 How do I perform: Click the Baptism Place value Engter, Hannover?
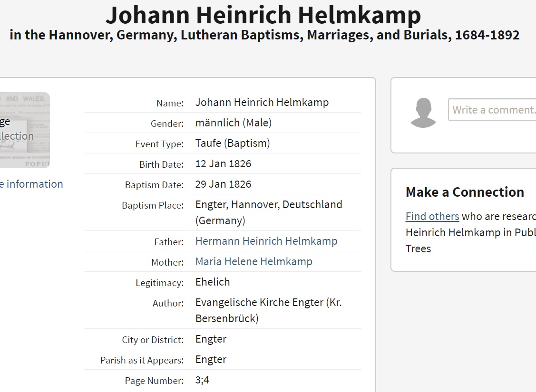point(268,205)
